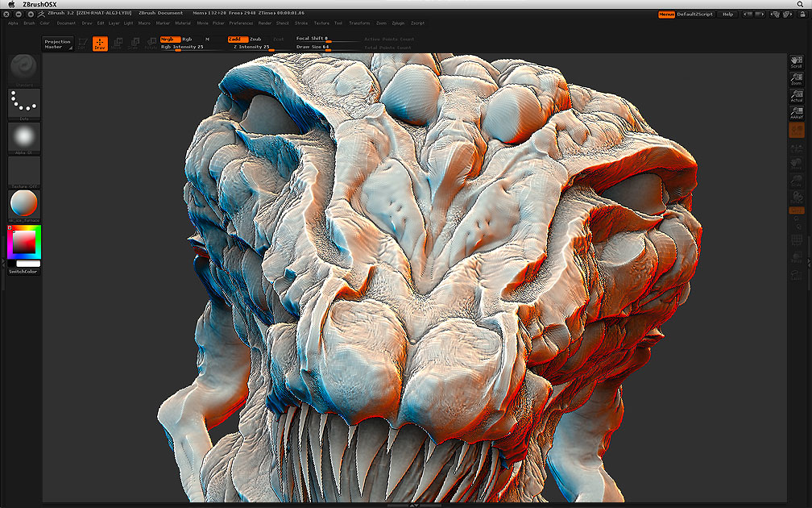Open the Zplugin menu

pyautogui.click(x=398, y=23)
